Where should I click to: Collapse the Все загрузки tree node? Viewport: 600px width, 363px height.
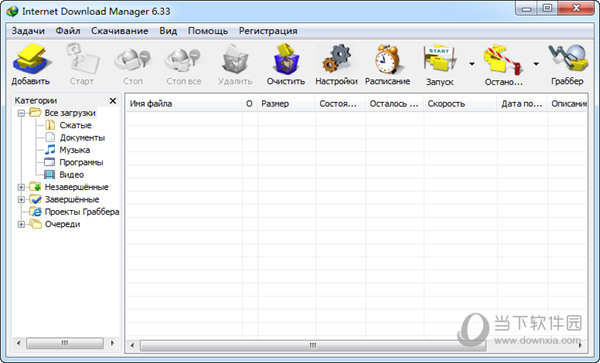coord(21,113)
